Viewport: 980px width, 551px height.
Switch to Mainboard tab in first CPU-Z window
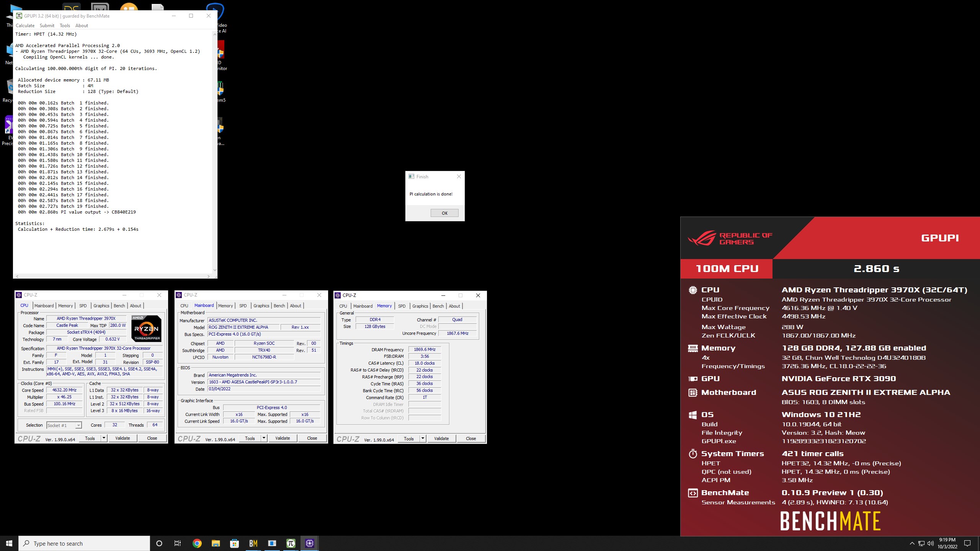click(44, 306)
